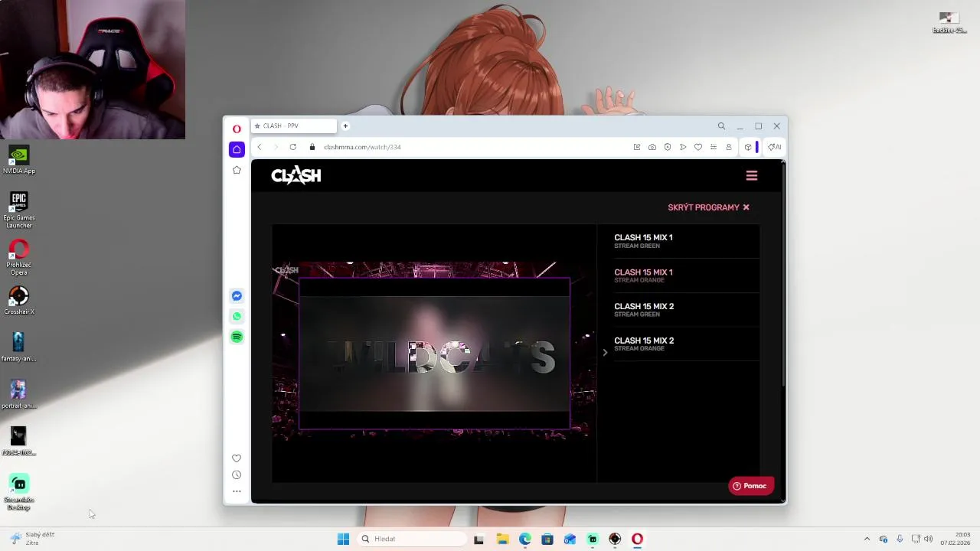The image size is (980, 551).
Task: Open the Clash hamburger menu
Action: coord(752,176)
